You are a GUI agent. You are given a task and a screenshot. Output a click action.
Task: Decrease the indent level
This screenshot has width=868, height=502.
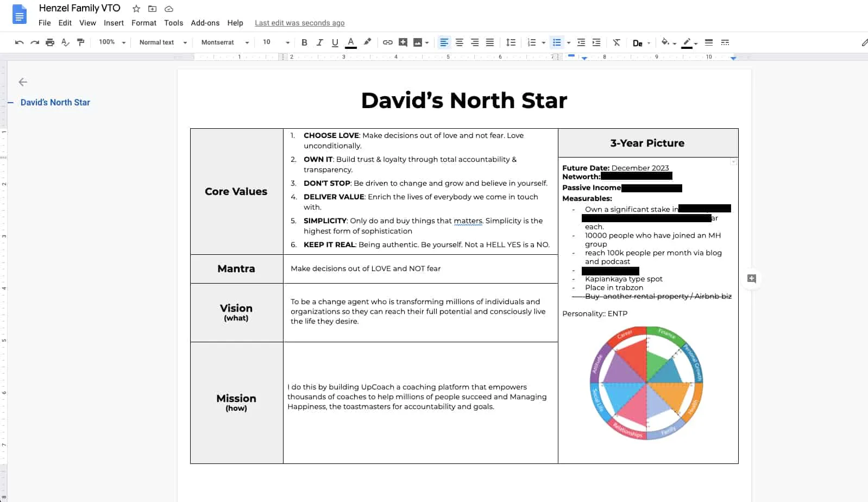click(x=581, y=42)
